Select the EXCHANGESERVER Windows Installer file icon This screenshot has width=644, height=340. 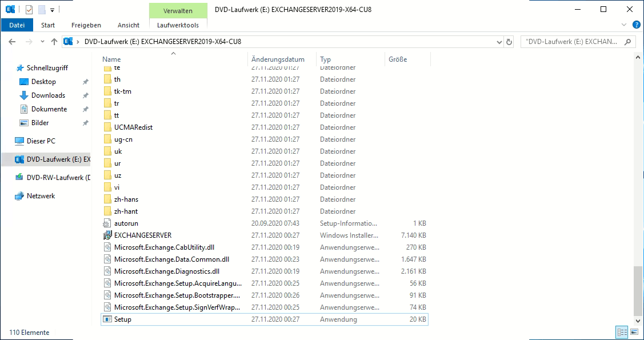(x=107, y=235)
